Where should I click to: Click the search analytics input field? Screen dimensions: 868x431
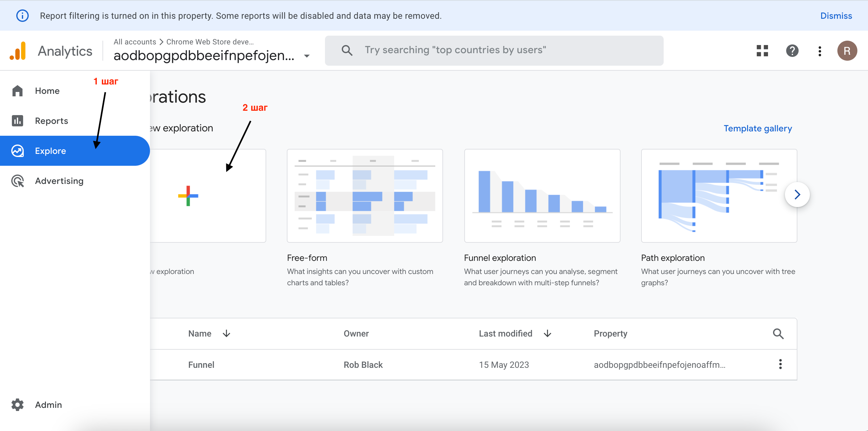(x=494, y=50)
